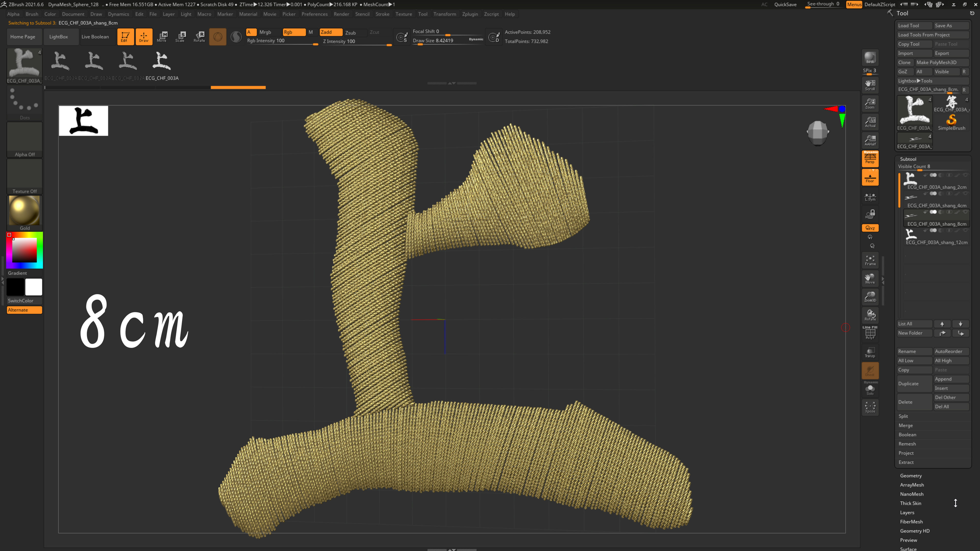The width and height of the screenshot is (980, 551).
Task: Click the AAHalf icon
Action: click(870, 140)
